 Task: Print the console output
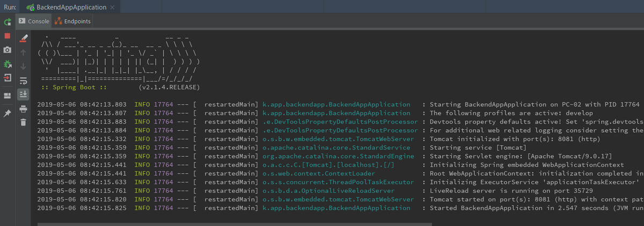(23, 109)
